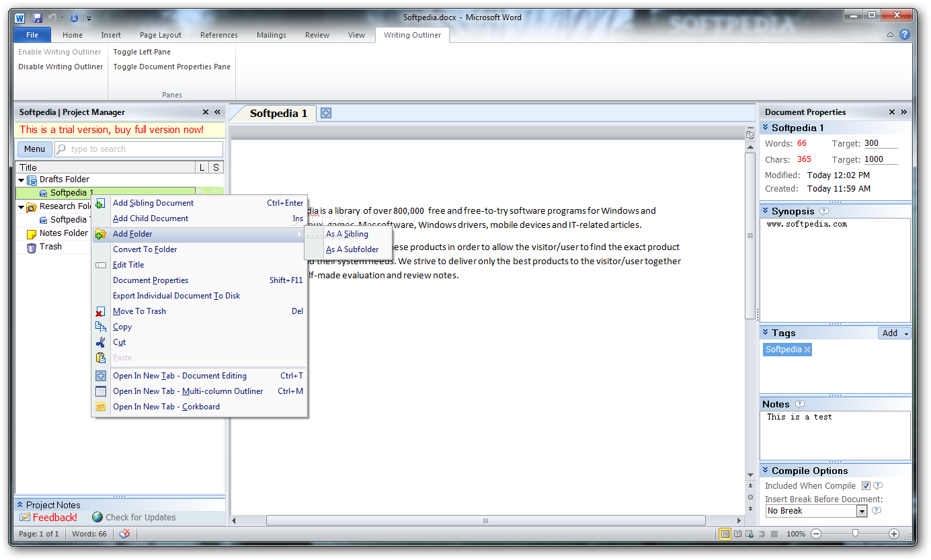The width and height of the screenshot is (931, 560).
Task: Click the Move To Trash red-x icon
Action: coord(100,311)
